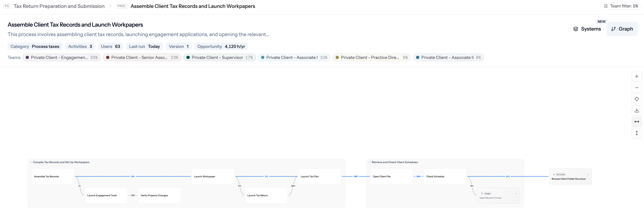Click the Engagement team purple color dot
Viewport: 644px width, 215px height.
coord(27,57)
